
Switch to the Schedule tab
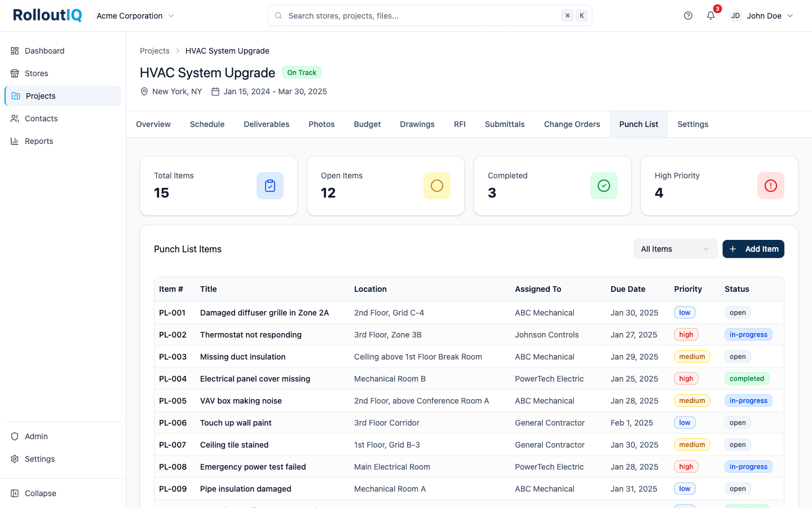207,124
